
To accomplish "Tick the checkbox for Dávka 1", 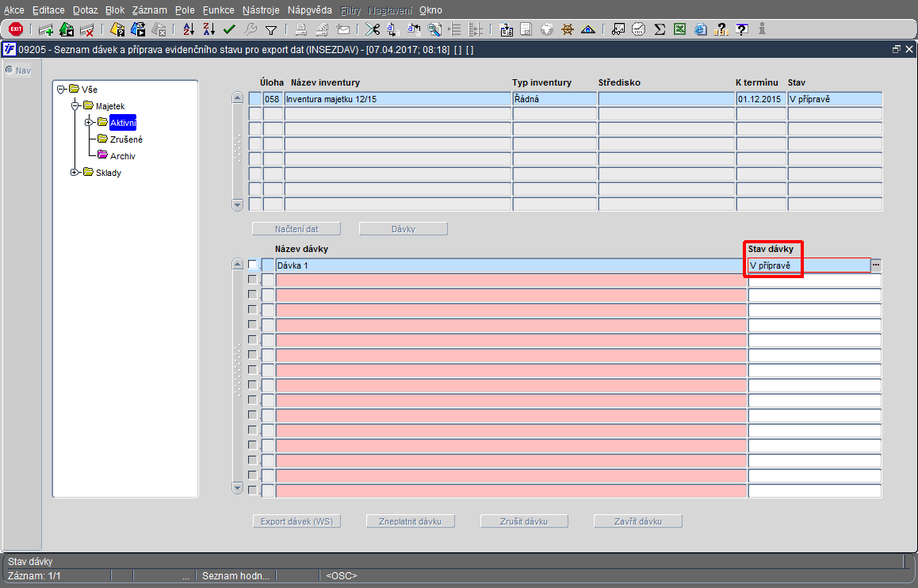I will (x=252, y=265).
